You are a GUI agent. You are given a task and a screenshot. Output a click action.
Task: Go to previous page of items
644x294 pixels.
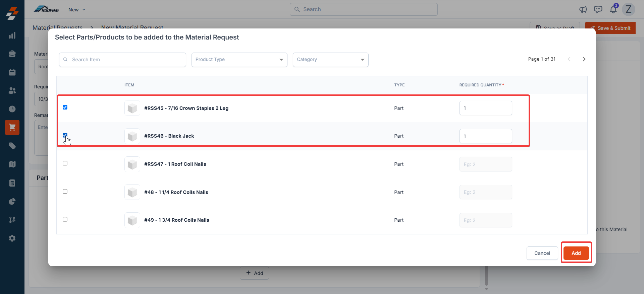point(569,59)
